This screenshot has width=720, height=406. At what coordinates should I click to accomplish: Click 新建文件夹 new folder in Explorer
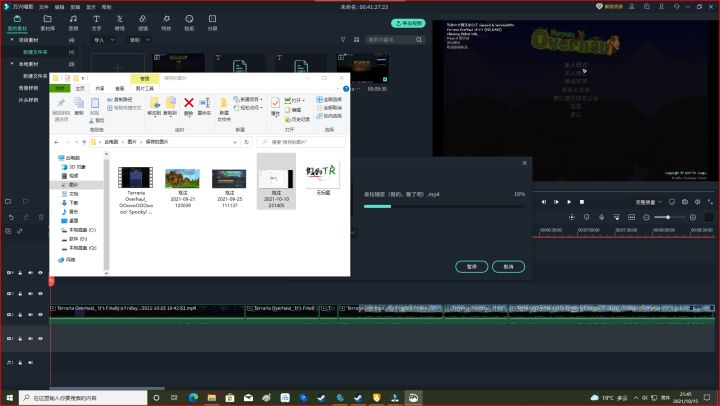click(x=224, y=109)
